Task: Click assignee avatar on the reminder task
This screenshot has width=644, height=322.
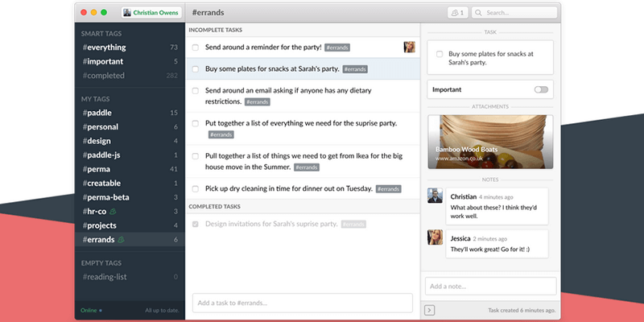Action: pyautogui.click(x=409, y=47)
